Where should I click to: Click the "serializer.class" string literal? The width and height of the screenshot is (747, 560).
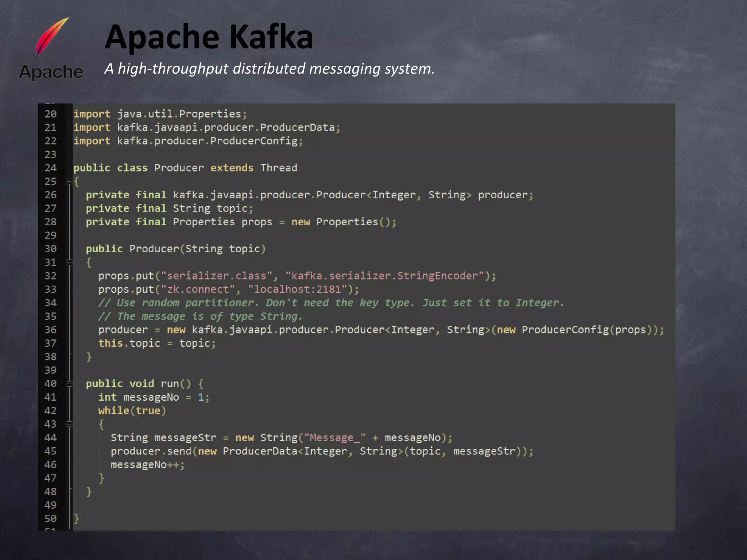pos(216,276)
